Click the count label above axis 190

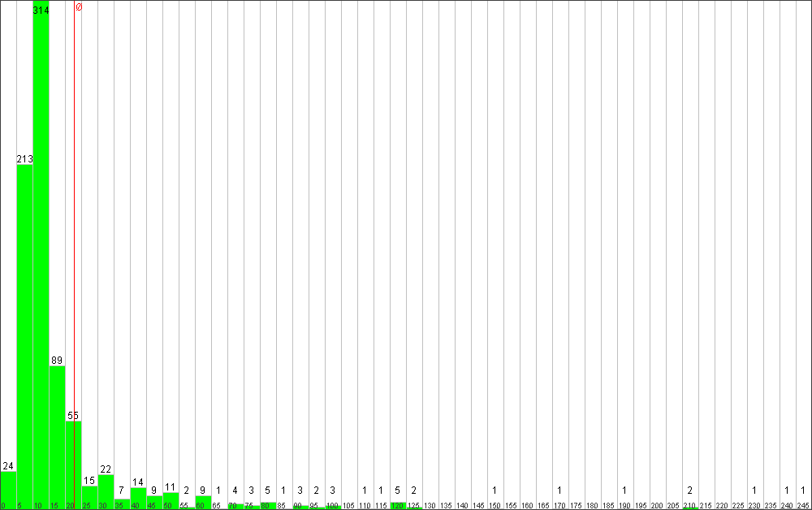coord(624,491)
